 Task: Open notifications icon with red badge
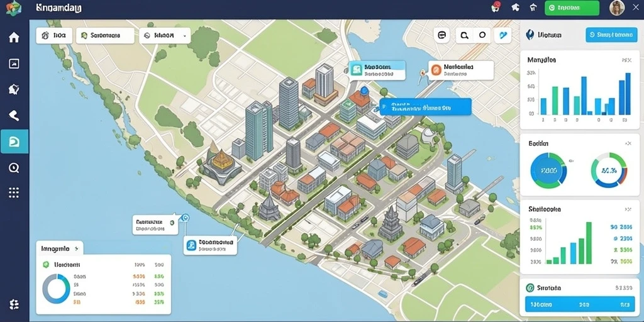(496, 7)
